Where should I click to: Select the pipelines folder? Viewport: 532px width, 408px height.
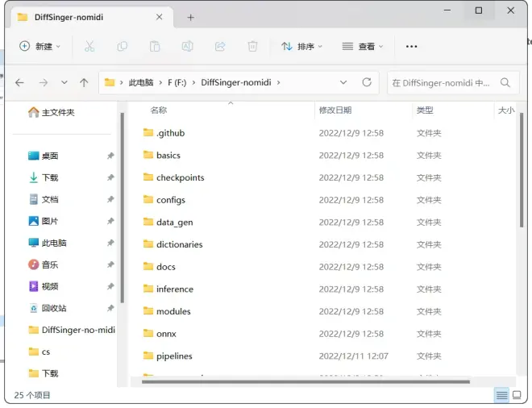coord(168,356)
